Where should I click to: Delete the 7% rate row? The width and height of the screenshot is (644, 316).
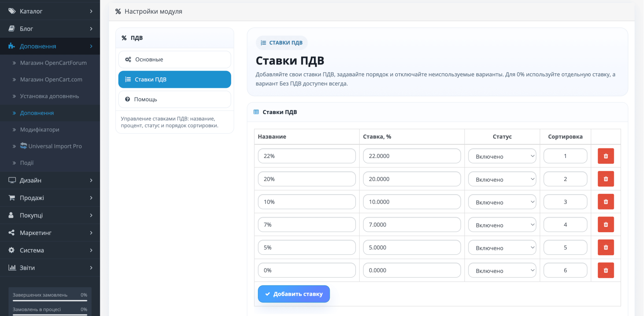606,225
